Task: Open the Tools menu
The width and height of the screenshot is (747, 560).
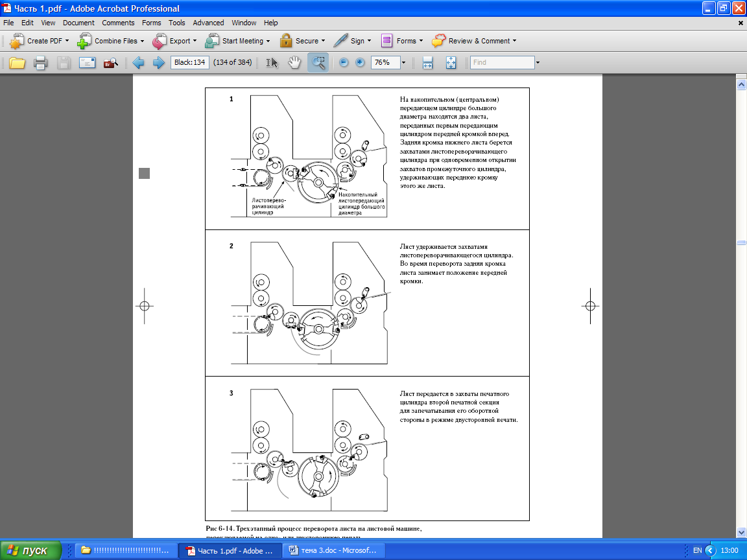Action: (x=177, y=23)
